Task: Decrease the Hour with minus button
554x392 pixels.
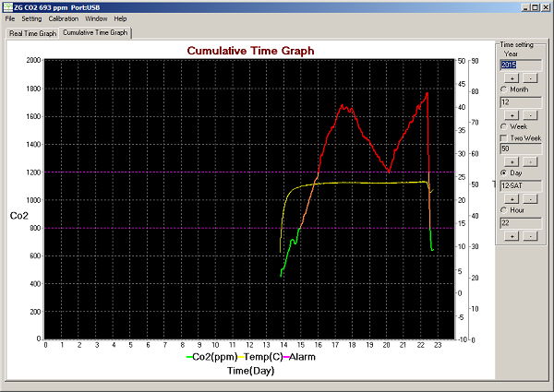Action: click(x=530, y=236)
